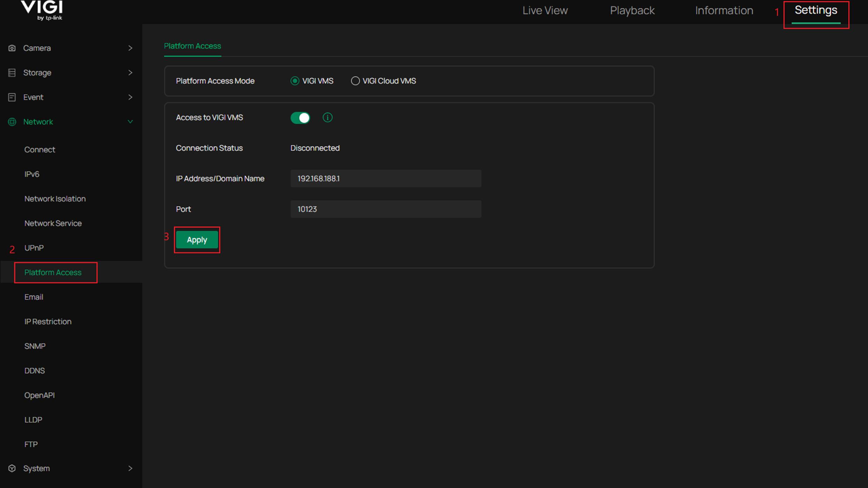Open the Connect network page
Viewport: 868px width, 488px height.
pos(40,150)
